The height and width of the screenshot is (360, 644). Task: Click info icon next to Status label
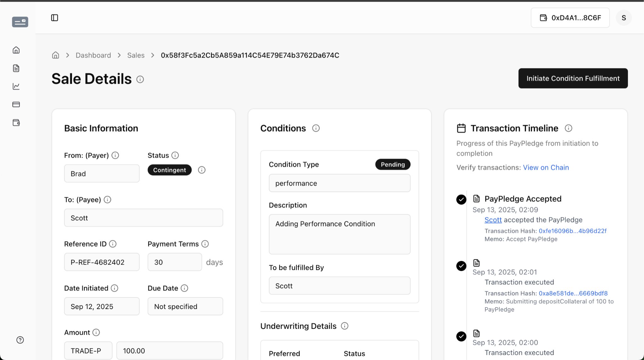(175, 155)
